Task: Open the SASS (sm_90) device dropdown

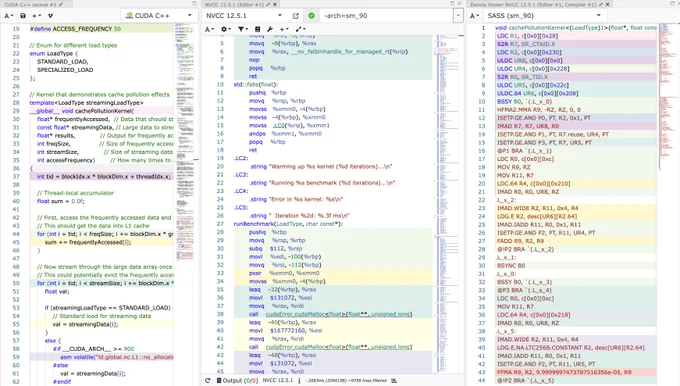Action: click(x=544, y=16)
